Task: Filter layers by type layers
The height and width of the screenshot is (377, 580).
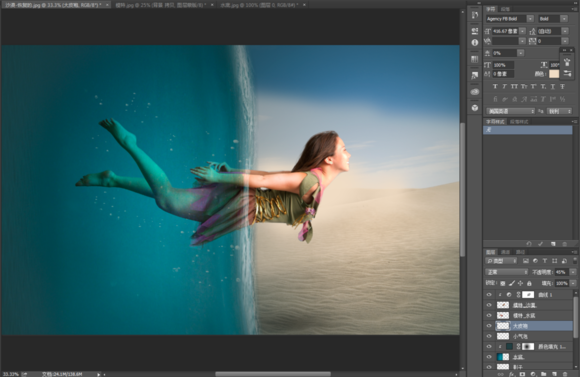Action: click(545, 261)
